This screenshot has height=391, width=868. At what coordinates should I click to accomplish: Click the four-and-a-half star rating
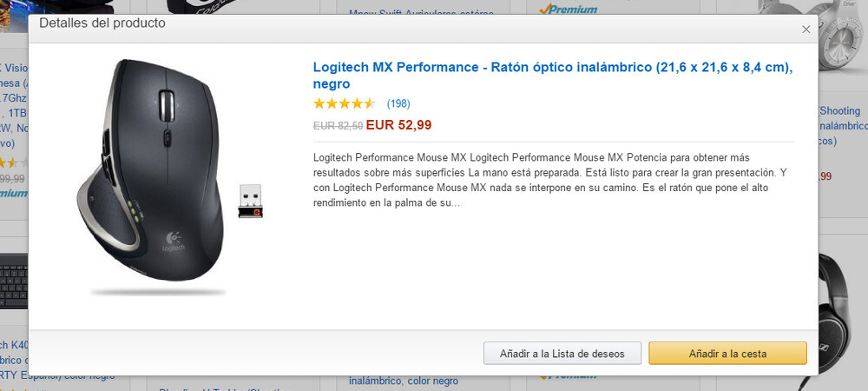[x=345, y=103]
